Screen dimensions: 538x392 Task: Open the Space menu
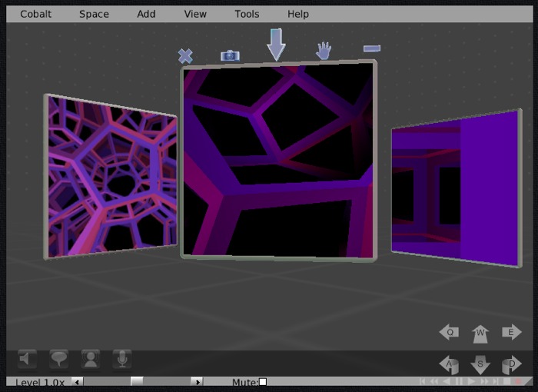(94, 14)
